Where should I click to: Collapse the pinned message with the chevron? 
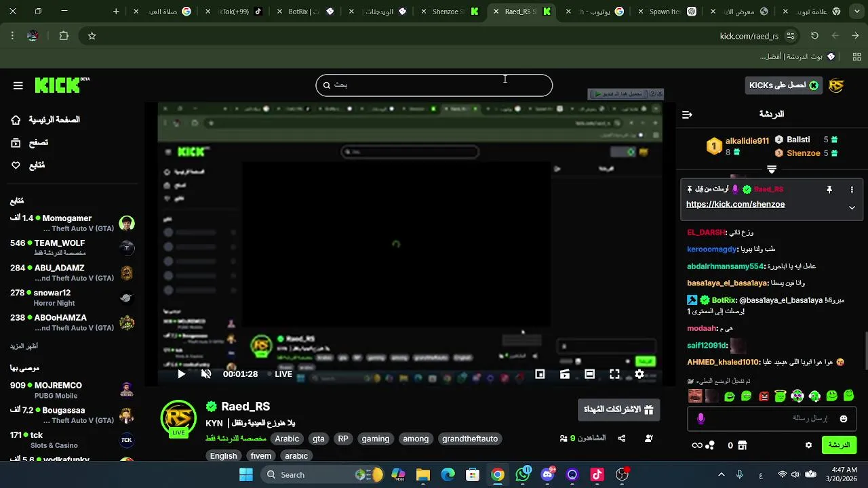tap(852, 208)
